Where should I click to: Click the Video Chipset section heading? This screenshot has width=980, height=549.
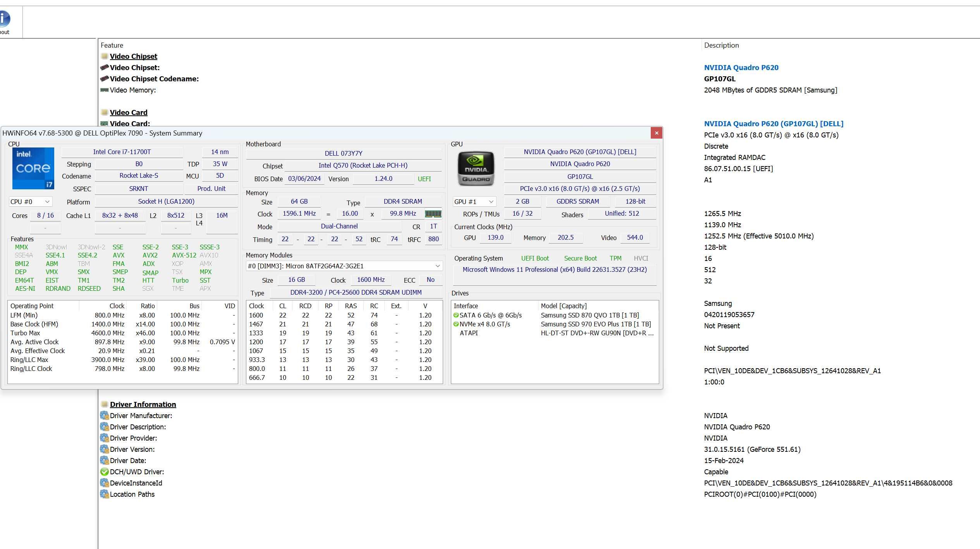133,56
